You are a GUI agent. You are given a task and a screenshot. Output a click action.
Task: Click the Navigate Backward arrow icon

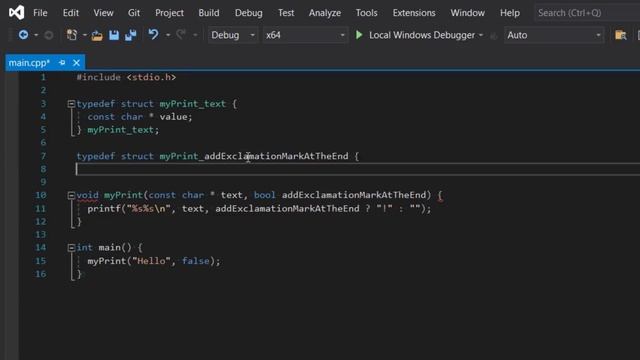click(x=23, y=35)
